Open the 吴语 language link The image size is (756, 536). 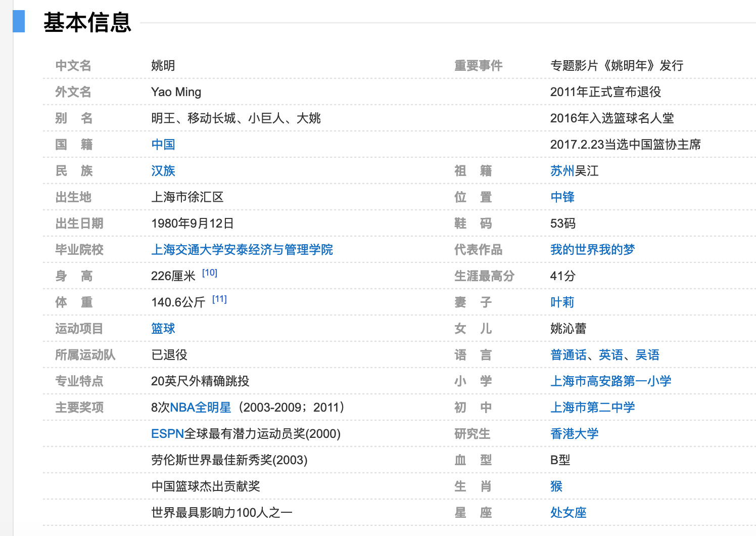647,355
